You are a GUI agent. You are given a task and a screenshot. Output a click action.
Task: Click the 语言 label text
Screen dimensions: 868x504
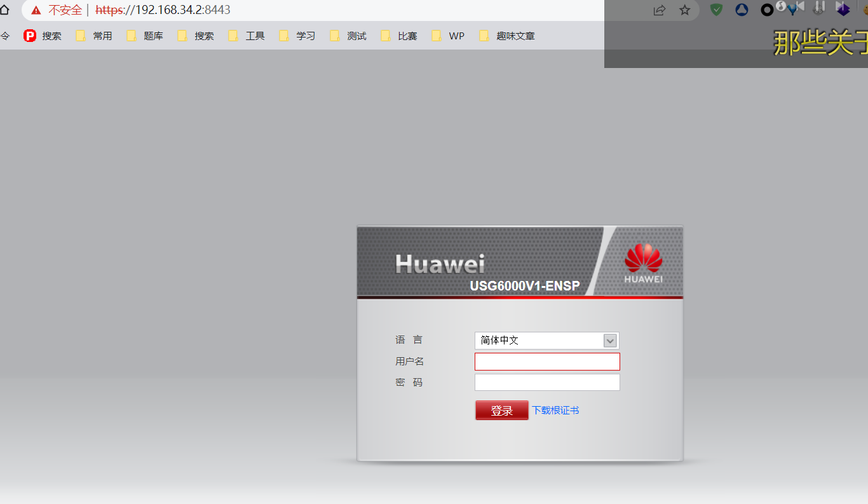pos(409,340)
